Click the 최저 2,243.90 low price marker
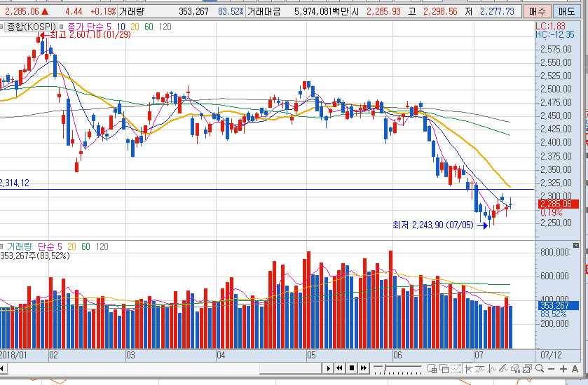Viewport: 588px width, 385px height. [432, 225]
